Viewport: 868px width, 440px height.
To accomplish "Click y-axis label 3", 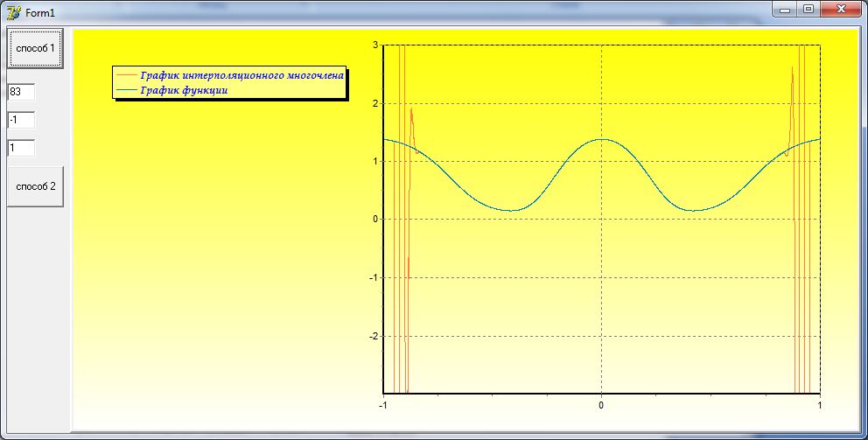I will tap(375, 45).
